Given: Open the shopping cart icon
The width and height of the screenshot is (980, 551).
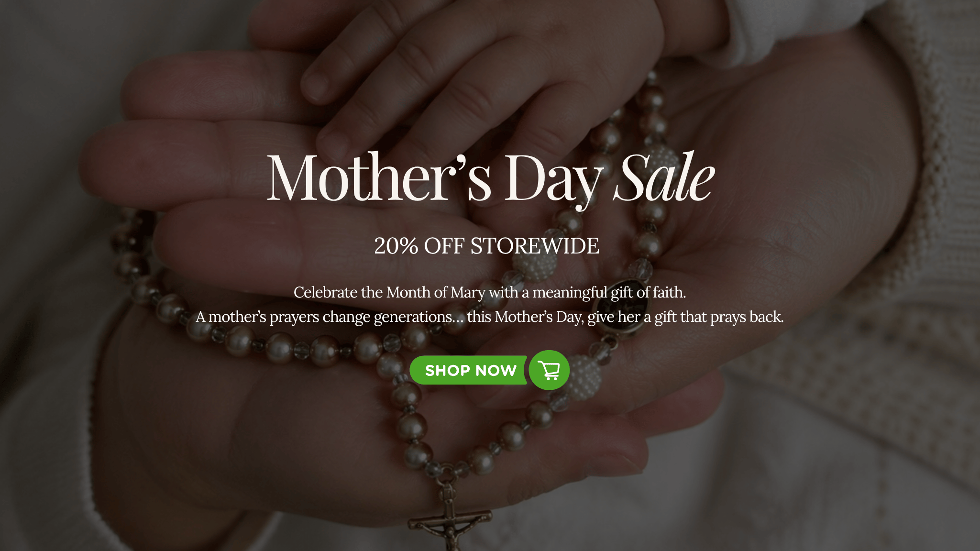Looking at the screenshot, I should tap(549, 370).
